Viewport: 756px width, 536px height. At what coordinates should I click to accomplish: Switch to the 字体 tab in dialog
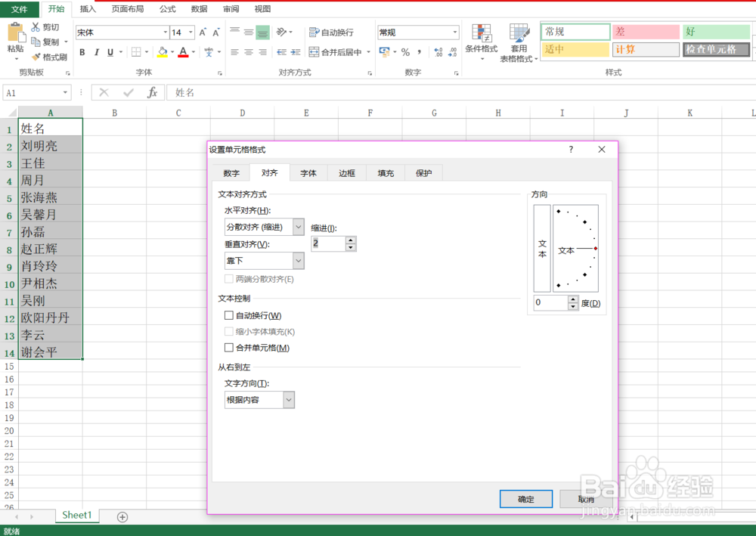[x=308, y=173]
